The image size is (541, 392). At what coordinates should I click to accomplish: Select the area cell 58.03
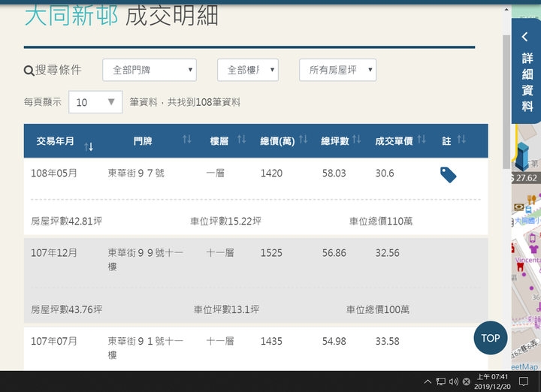coord(334,173)
